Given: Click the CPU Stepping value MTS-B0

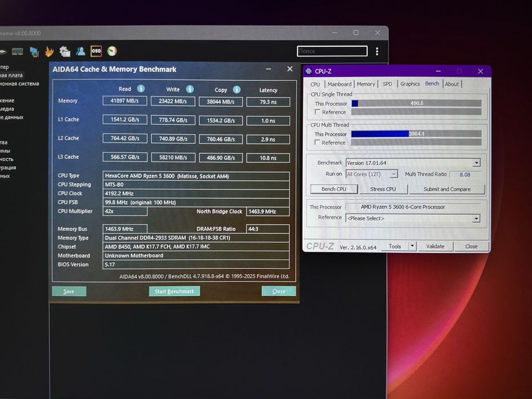Looking at the screenshot, I should [x=196, y=185].
